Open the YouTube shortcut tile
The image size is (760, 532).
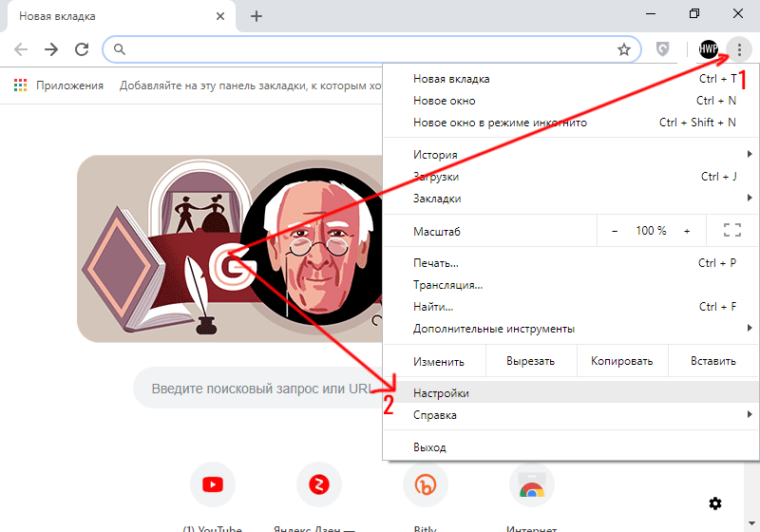tap(213, 484)
